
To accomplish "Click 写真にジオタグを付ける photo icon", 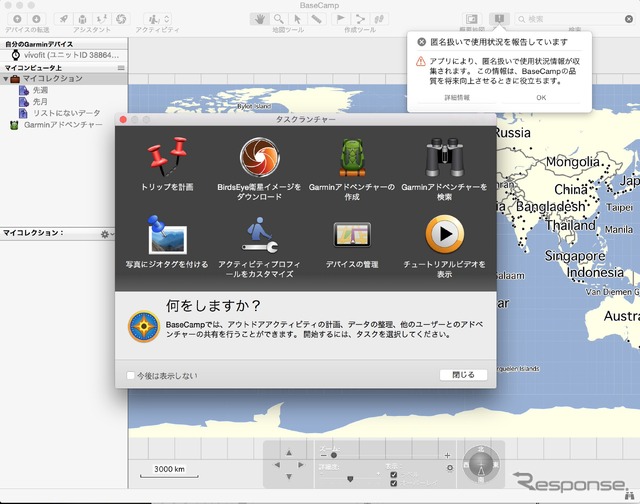I will [x=167, y=235].
